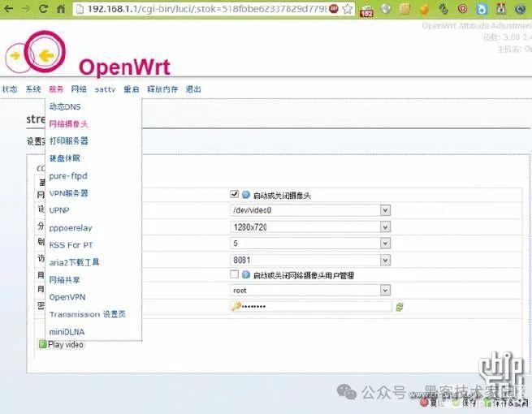Reload the page with the refresh icon
Screen dimensions: 532x414
[43, 8]
